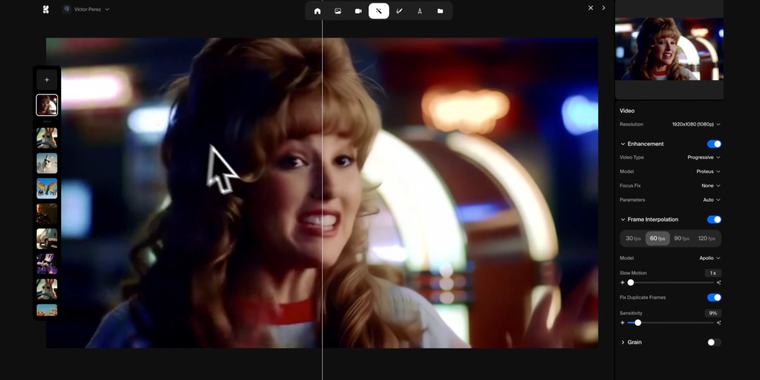Select the 90 fps option
The height and width of the screenshot is (380, 760).
pyautogui.click(x=681, y=238)
